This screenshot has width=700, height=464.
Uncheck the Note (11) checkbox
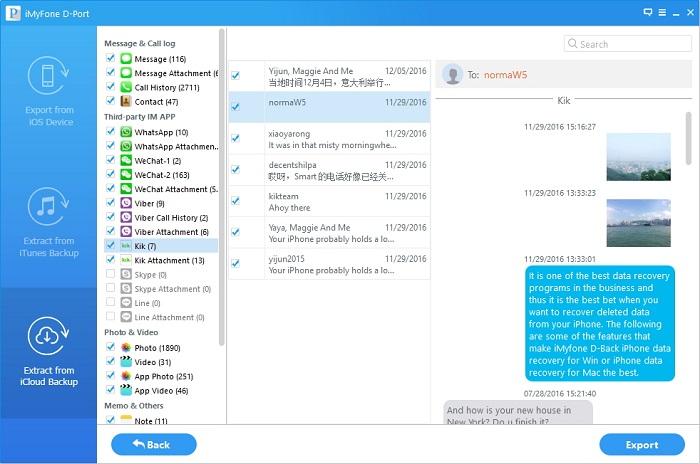pyautogui.click(x=110, y=420)
